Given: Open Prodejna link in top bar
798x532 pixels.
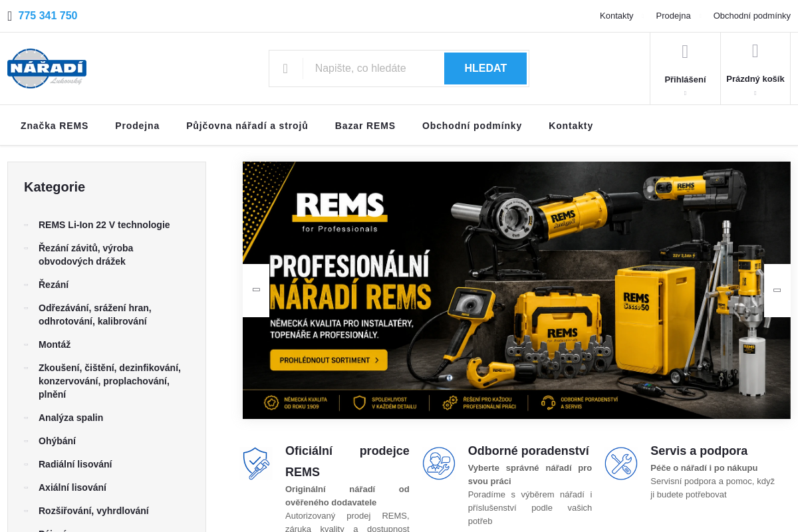Looking at the screenshot, I should 673,16.
